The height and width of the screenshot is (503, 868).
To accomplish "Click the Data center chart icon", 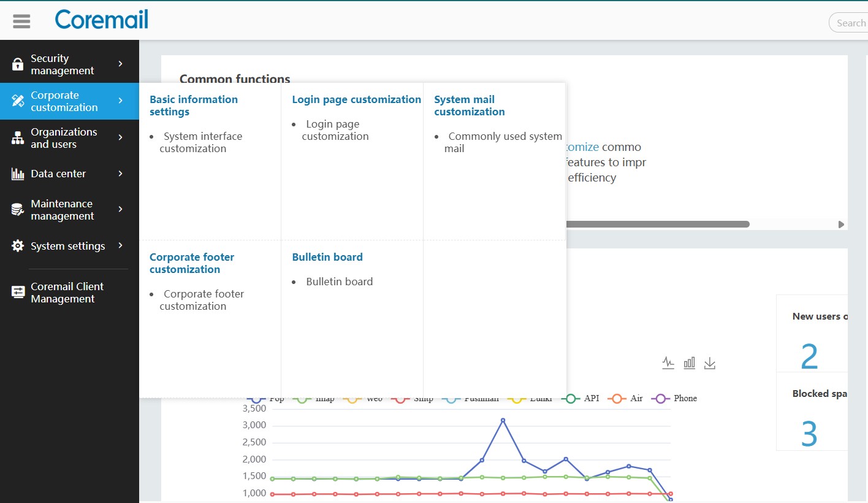I will pyautogui.click(x=18, y=174).
